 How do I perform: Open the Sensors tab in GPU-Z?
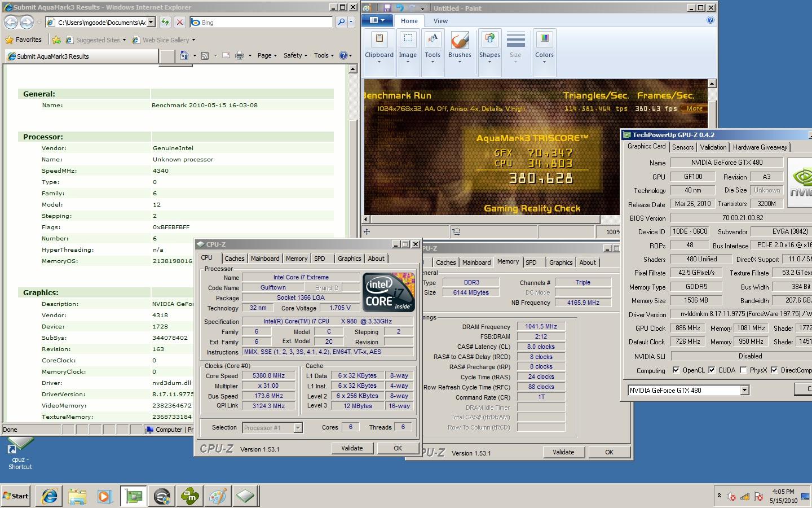[x=683, y=147]
